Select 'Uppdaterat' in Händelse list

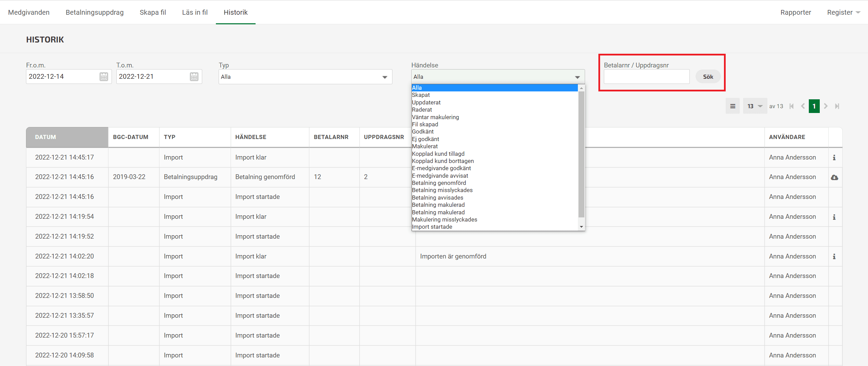click(494, 102)
